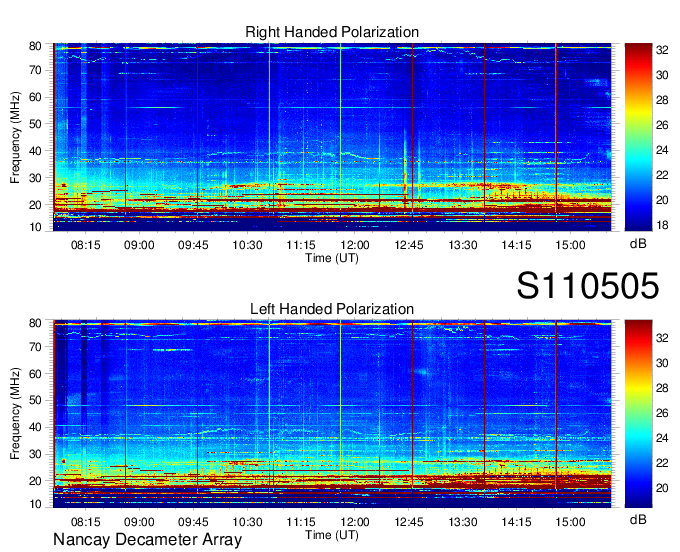This screenshot has width=680, height=552.
Task: Select the large 'S110505' observation label
Action: [x=588, y=286]
